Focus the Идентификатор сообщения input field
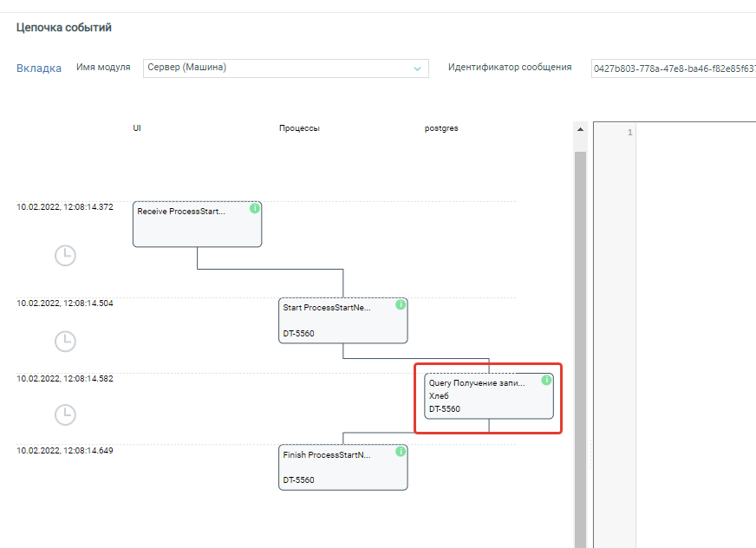 pos(673,68)
